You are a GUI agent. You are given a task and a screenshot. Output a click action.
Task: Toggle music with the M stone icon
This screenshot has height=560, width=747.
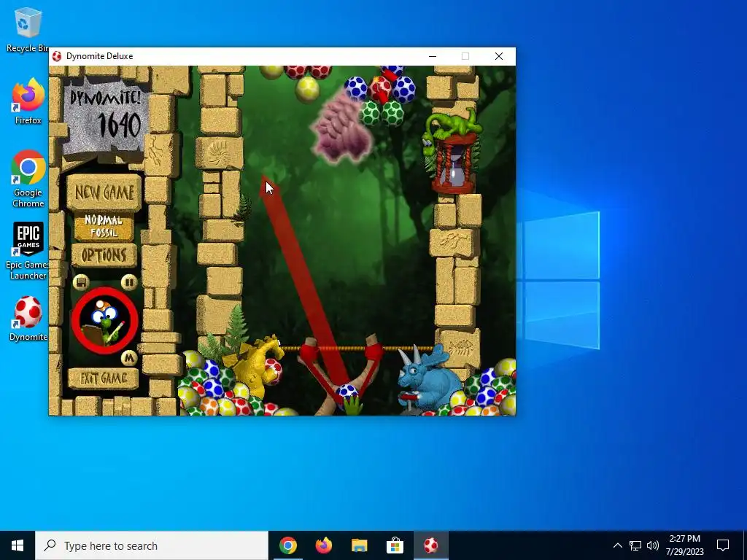(128, 358)
